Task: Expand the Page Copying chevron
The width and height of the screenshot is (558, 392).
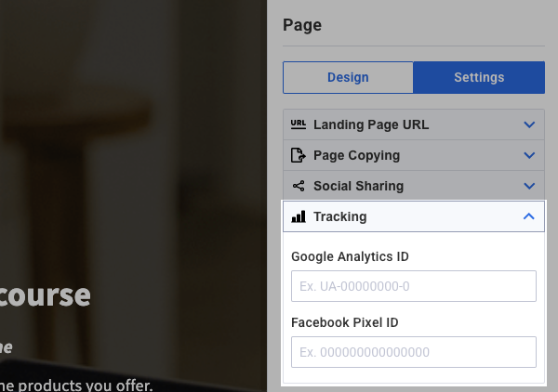Action: [529, 155]
